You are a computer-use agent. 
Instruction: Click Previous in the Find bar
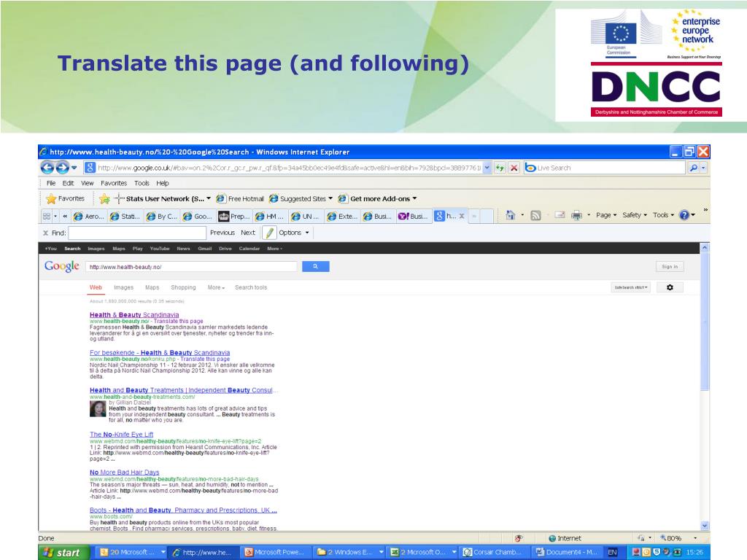point(222,233)
